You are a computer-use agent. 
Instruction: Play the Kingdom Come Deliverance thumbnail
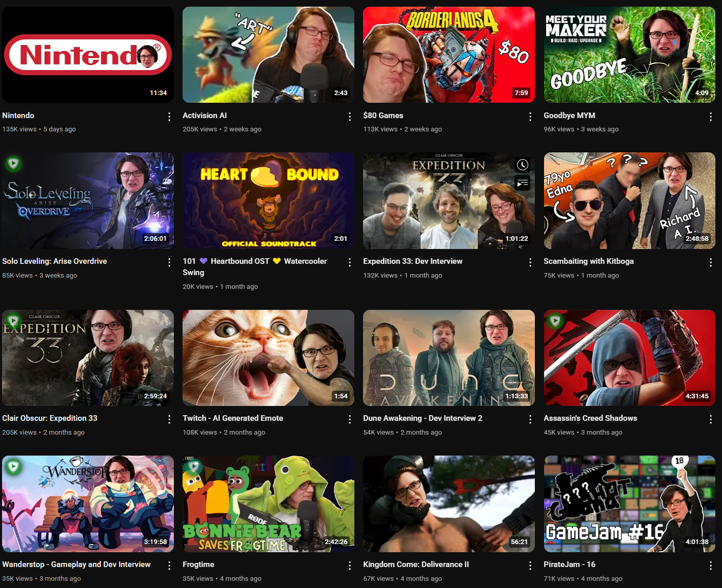tap(449, 504)
